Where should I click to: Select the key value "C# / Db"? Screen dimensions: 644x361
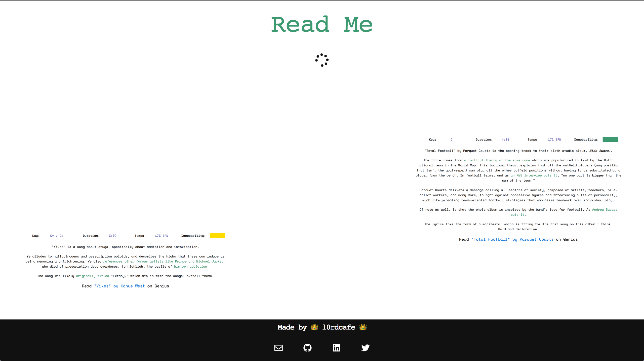[57, 236]
